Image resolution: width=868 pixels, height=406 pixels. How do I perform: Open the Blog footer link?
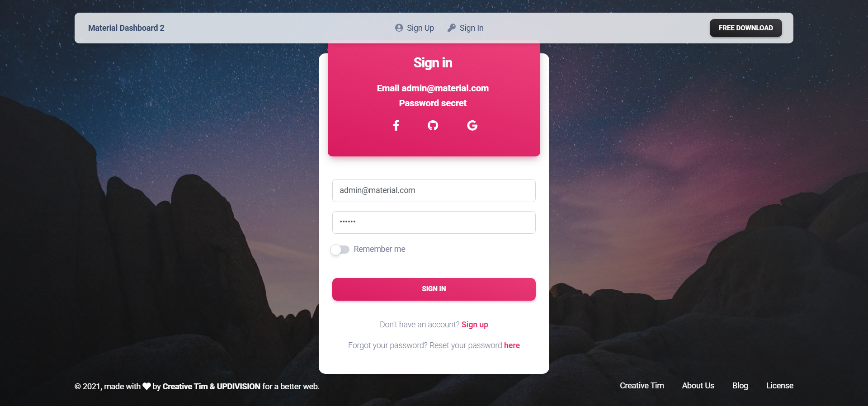click(x=740, y=386)
